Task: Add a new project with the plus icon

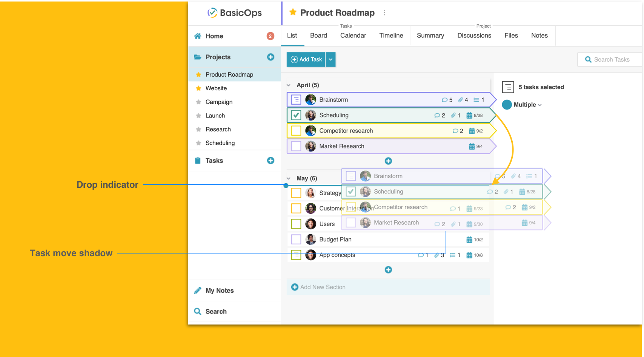Action: pos(271,57)
